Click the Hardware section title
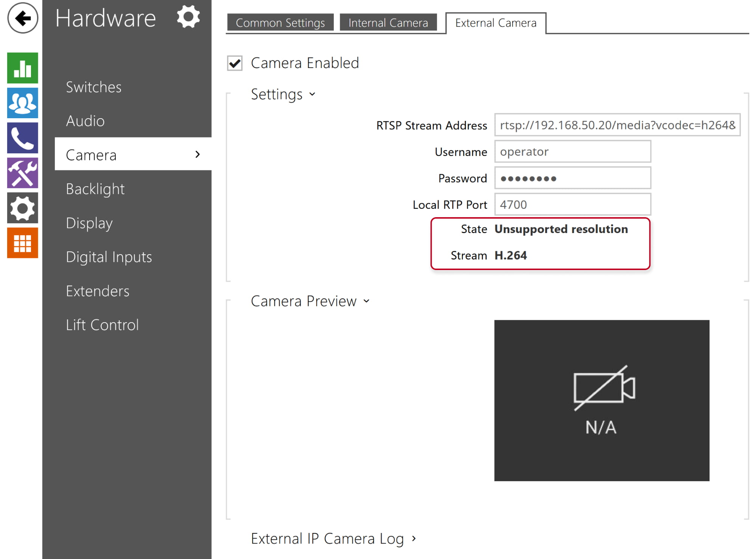756x559 pixels. click(105, 18)
